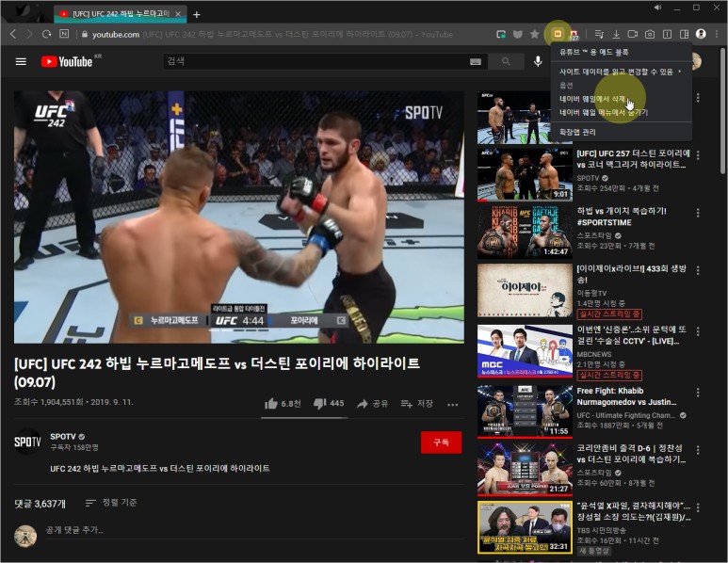Dislike the video with thumbs down 445

click(329, 403)
